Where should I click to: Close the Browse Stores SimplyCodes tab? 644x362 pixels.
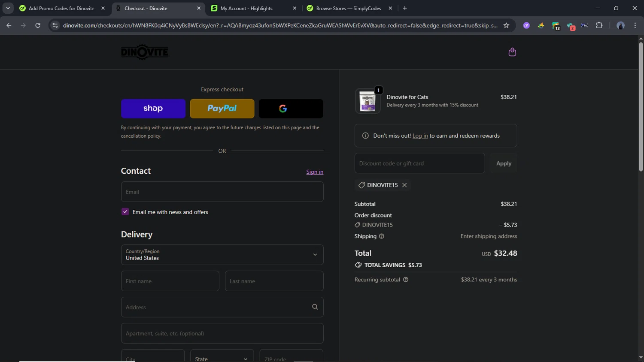(x=390, y=8)
